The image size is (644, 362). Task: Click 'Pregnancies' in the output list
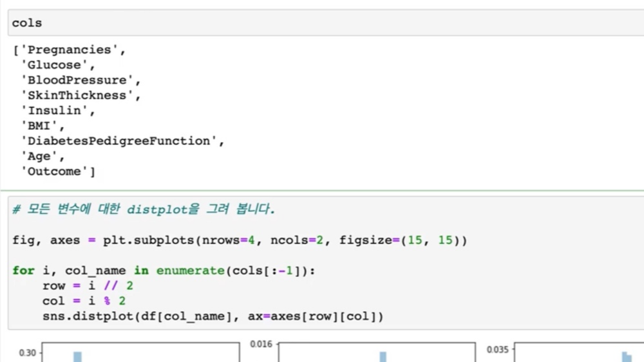click(x=70, y=50)
